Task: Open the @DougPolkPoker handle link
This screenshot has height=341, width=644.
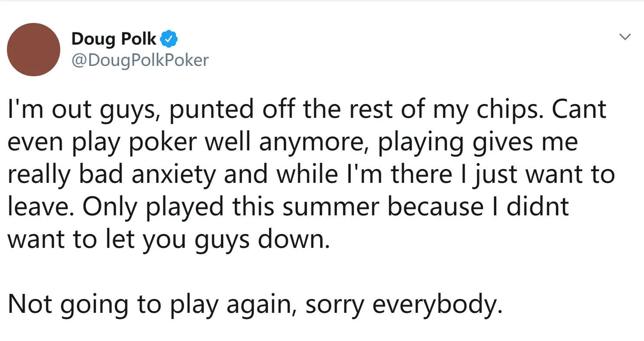Action: [x=140, y=60]
